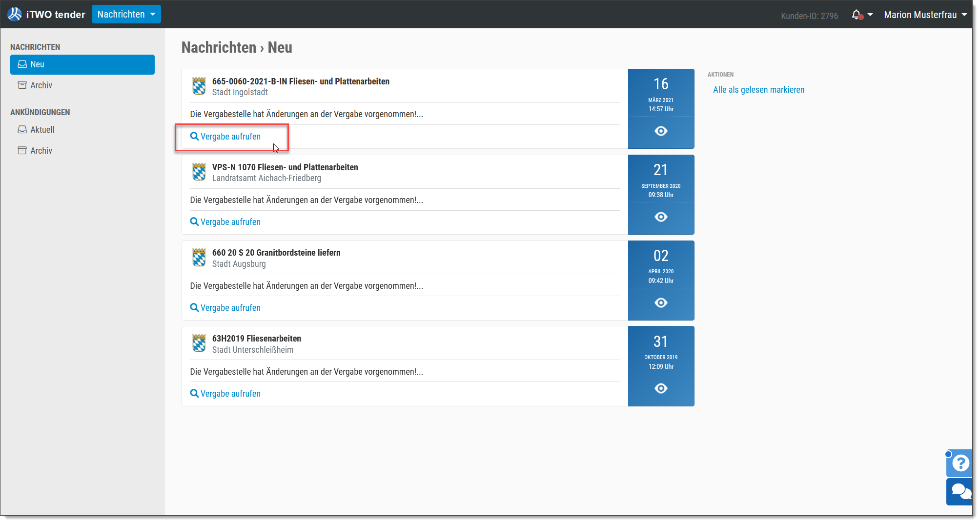Click the Landratsamt Aichach-Friedberg crest icon

click(x=199, y=172)
